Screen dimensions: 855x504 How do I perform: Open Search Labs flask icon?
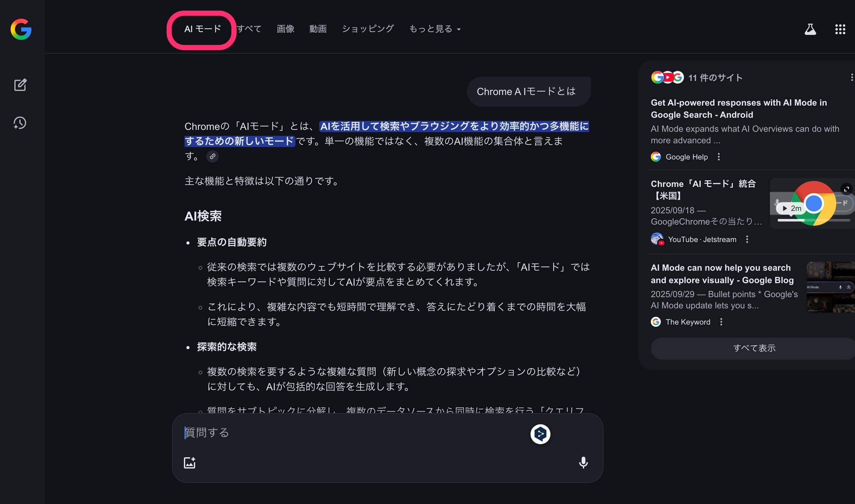tap(810, 29)
